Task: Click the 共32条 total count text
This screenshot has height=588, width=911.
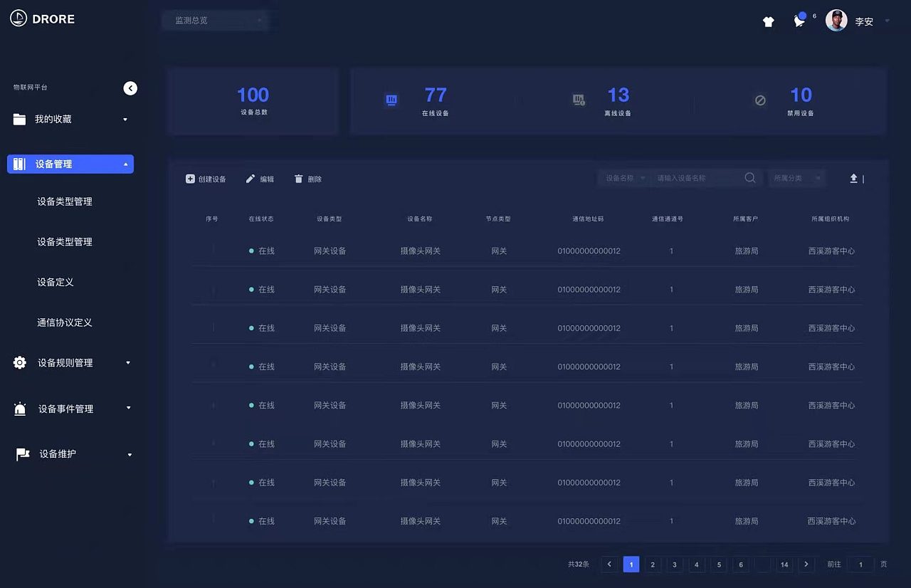Action: [579, 565]
